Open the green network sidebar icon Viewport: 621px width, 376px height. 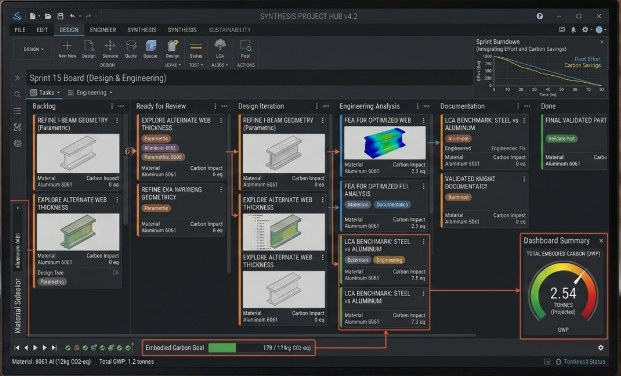coord(17,127)
